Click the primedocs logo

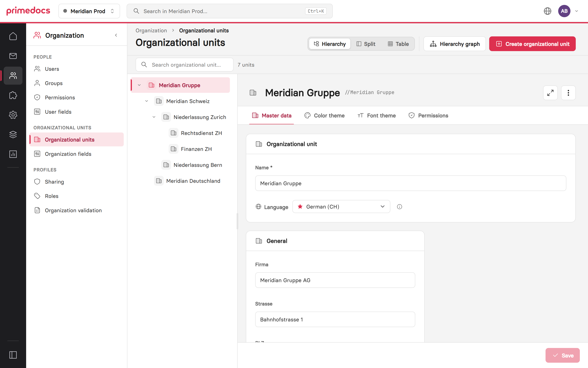[x=28, y=11]
